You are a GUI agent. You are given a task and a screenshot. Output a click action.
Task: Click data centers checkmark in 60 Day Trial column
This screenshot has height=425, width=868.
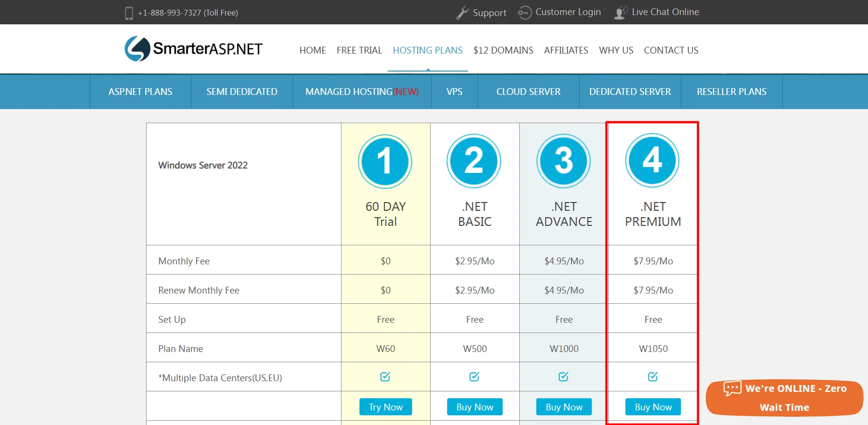coord(385,376)
